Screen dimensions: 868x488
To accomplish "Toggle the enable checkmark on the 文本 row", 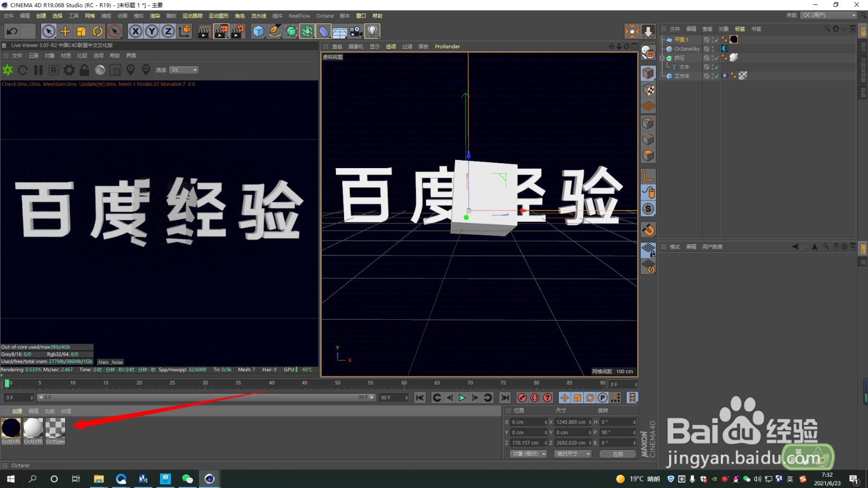I will (716, 67).
